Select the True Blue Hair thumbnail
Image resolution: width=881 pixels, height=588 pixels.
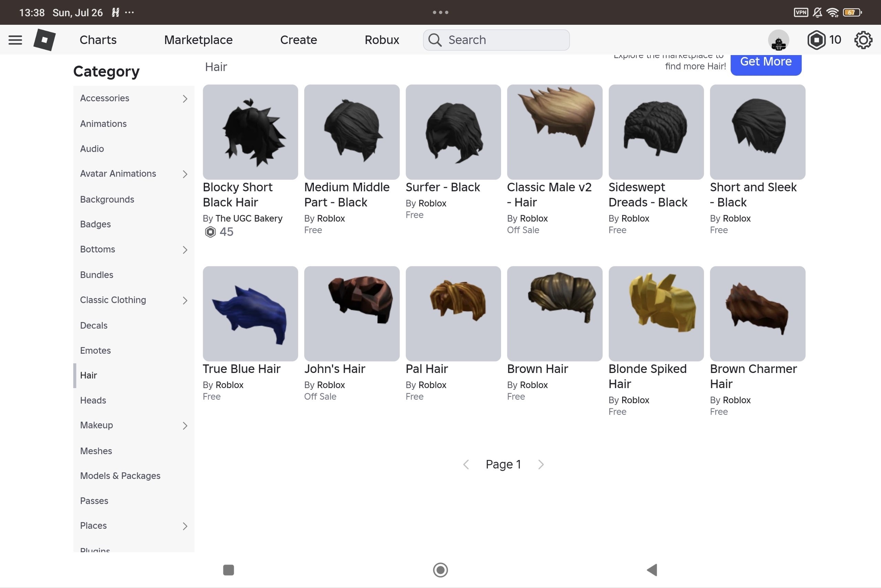(251, 314)
